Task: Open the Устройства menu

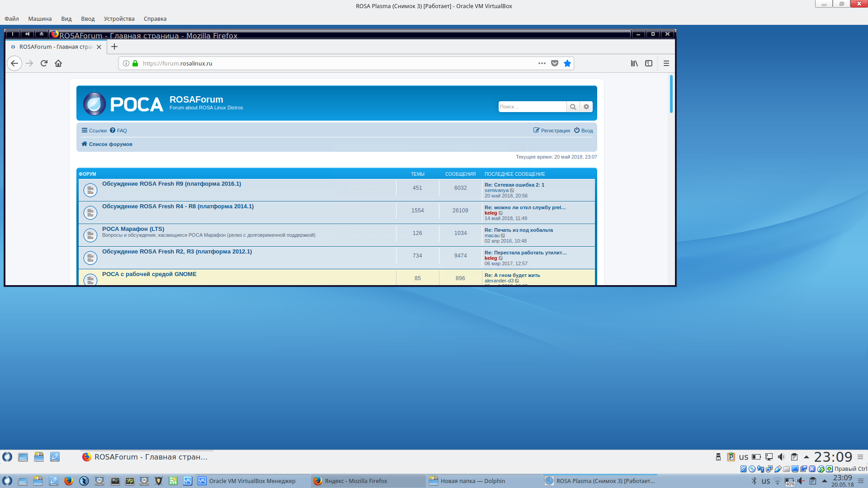Action: (119, 19)
